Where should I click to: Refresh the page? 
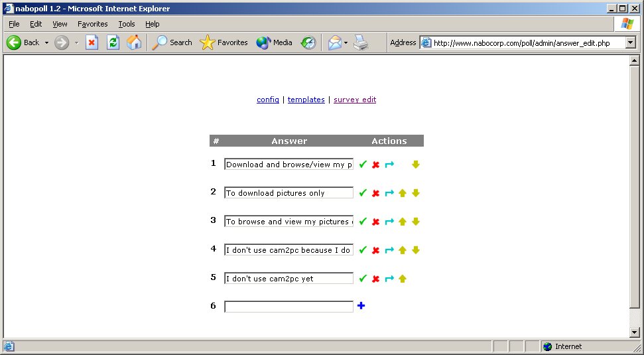(x=113, y=42)
